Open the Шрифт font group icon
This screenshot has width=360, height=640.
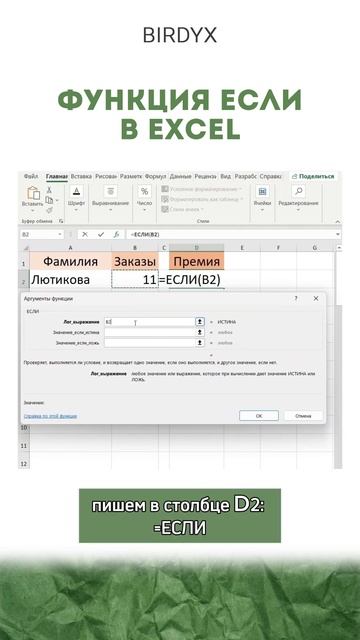(x=76, y=191)
